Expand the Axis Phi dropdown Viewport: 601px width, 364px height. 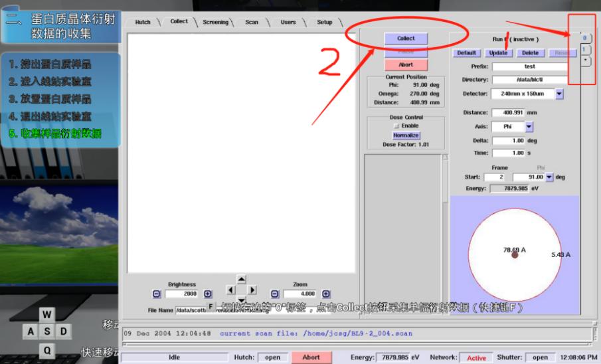tap(529, 126)
